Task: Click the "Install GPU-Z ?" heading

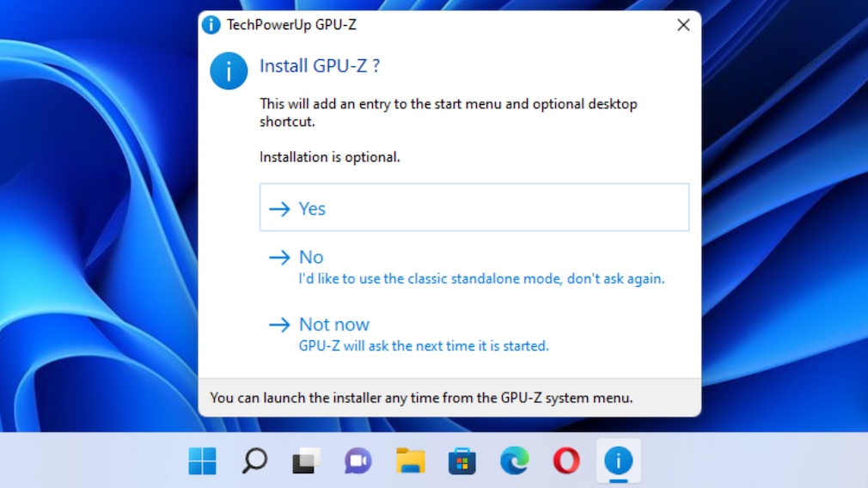Action: [x=320, y=66]
